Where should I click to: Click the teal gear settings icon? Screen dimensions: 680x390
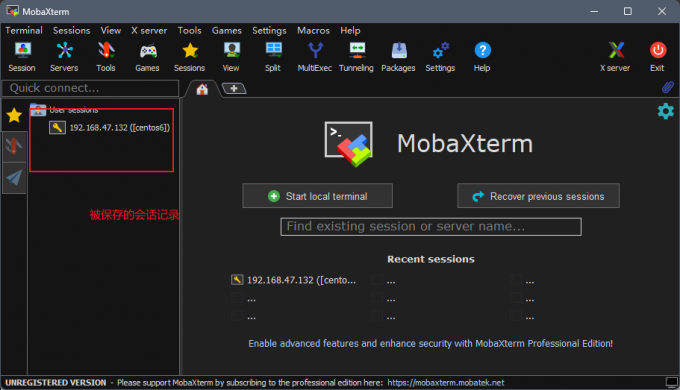[x=666, y=111]
